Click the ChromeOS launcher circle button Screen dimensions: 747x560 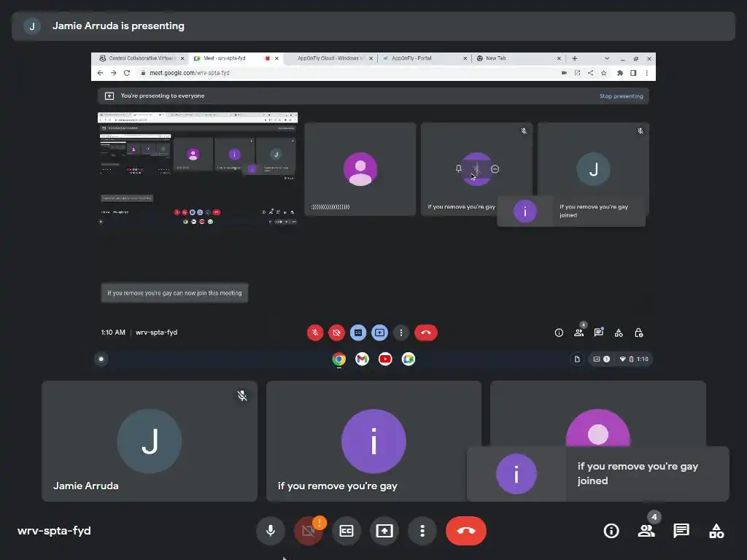[101, 359]
